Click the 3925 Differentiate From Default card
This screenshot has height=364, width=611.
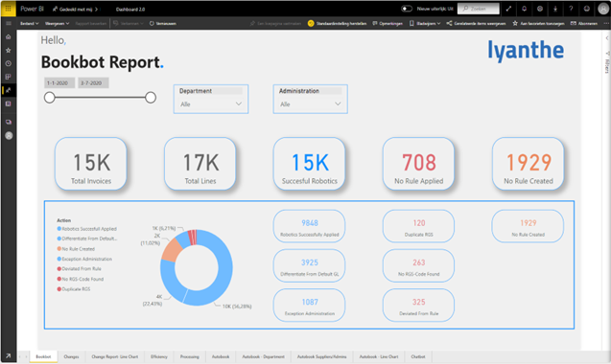[x=310, y=266]
